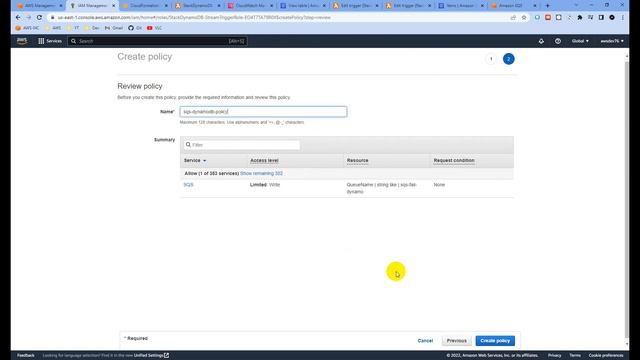Switch to the AWS Management Console tab
Image resolution: width=640 pixels, height=360 pixels.
40,6
